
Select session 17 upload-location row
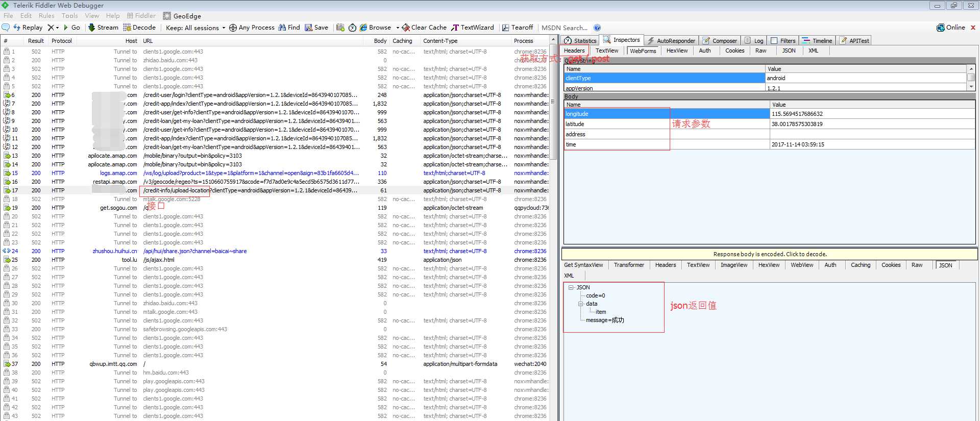point(276,190)
